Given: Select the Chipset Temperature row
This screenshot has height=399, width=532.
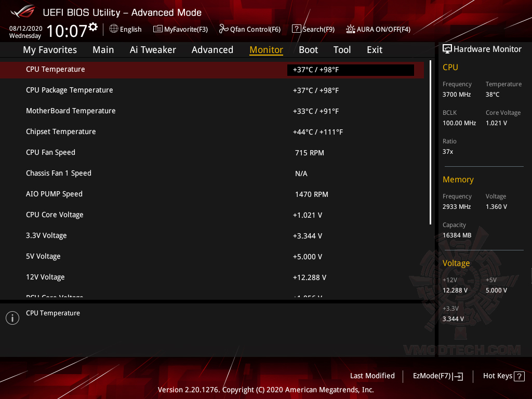Looking at the screenshot, I should tap(212, 131).
